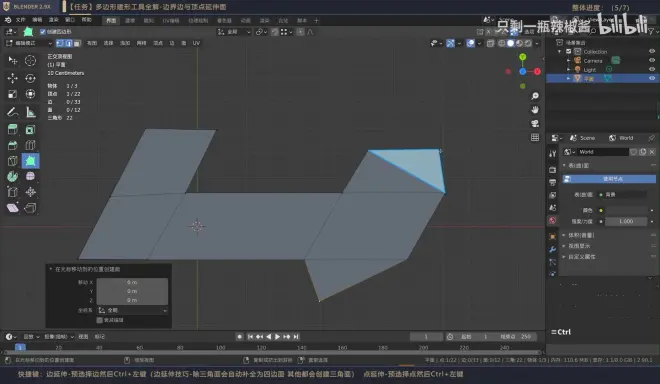
Task: Click the viewport zoom magnifier icon
Action: 535,96
